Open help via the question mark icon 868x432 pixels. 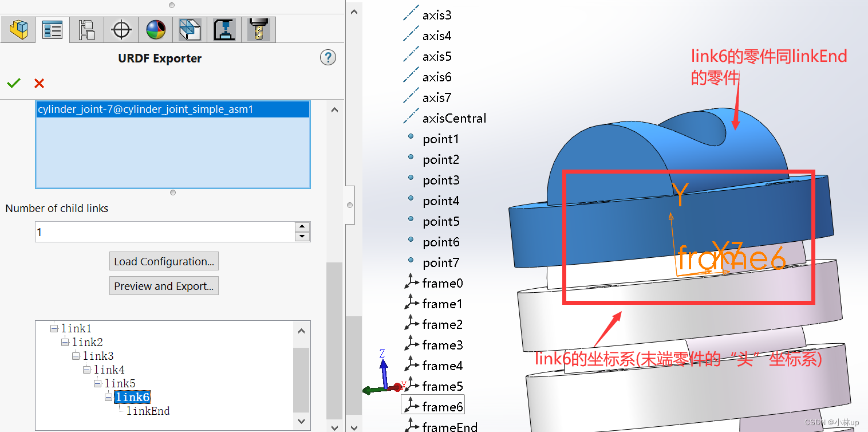[x=328, y=57]
